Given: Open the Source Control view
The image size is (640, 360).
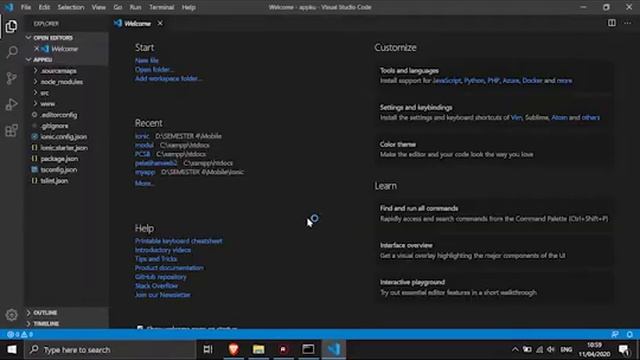Looking at the screenshot, I should 11,78.
